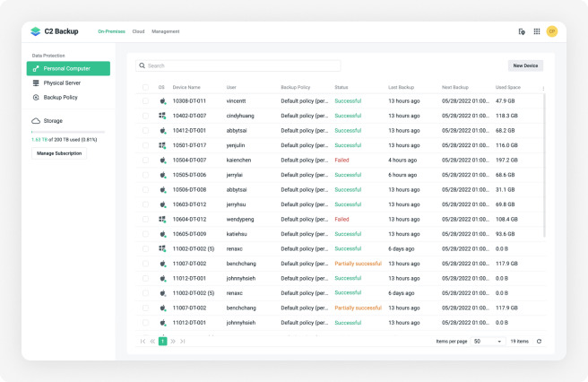Screen dimensions: 588x382
Task: Click the C2 Backup logo
Action: coord(55,31)
